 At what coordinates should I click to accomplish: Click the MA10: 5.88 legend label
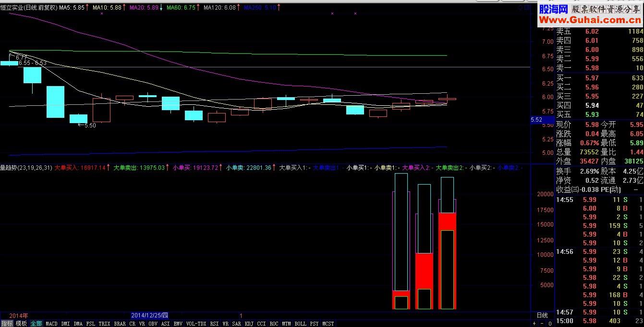[x=108, y=8]
